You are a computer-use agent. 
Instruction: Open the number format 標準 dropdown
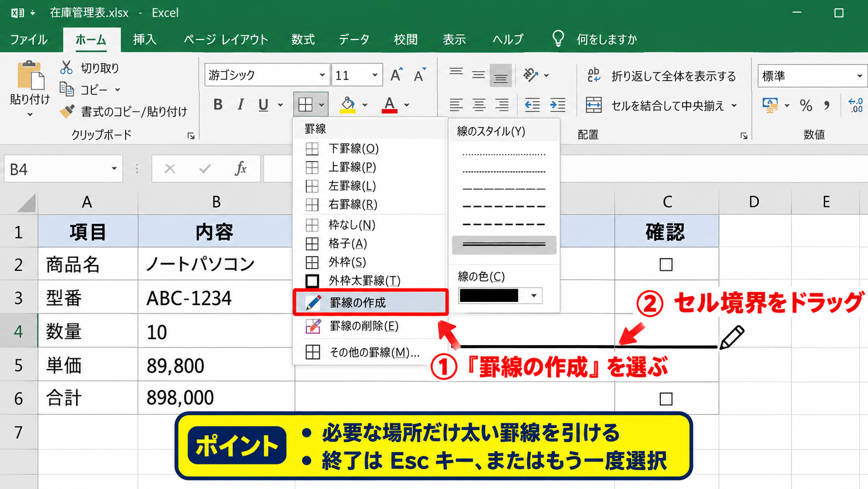859,76
